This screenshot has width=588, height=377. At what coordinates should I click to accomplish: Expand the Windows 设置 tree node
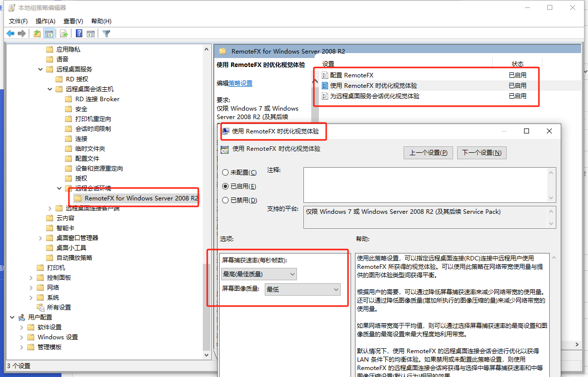point(21,337)
